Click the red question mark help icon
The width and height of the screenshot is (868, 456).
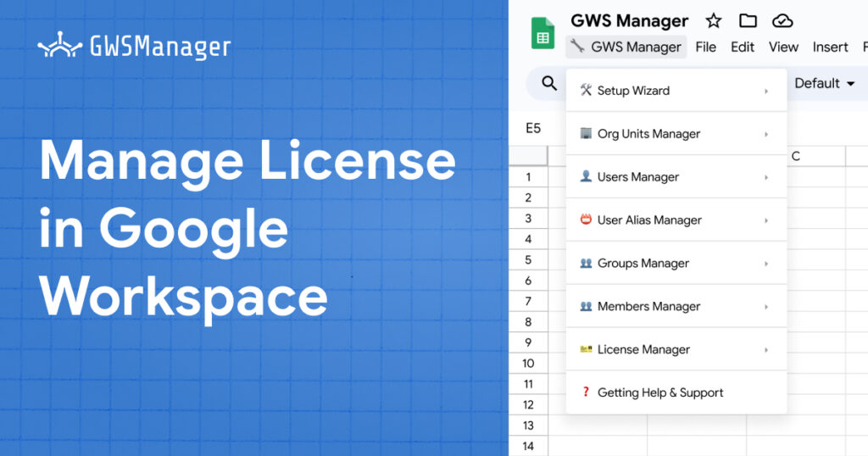pyautogui.click(x=585, y=392)
